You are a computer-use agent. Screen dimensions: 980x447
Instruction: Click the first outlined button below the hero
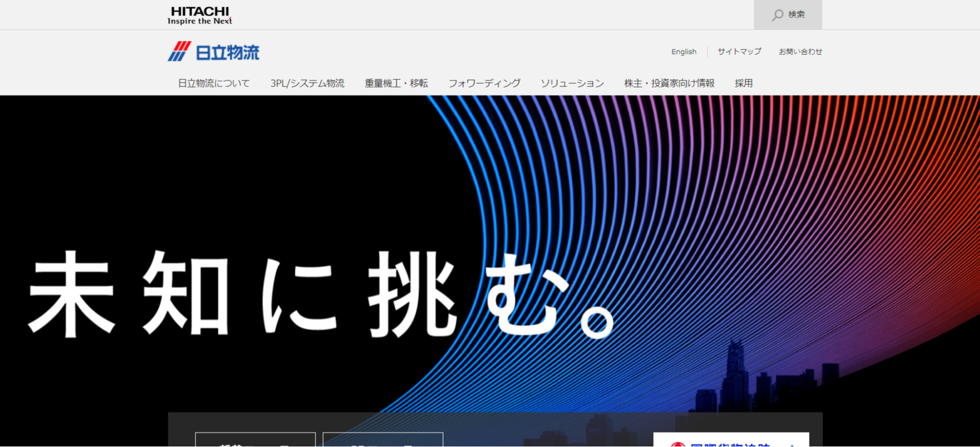coord(255,440)
